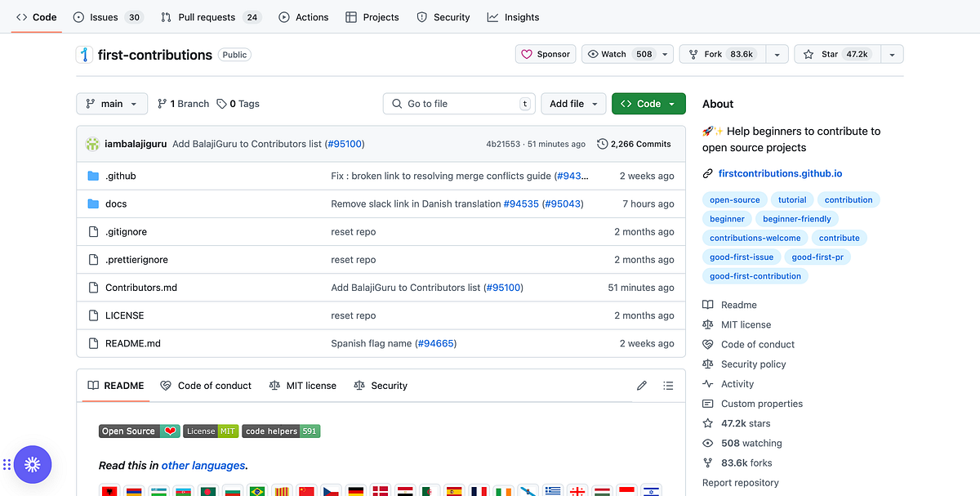Open the Contributors.md file link
The image size is (980, 496).
pos(141,287)
